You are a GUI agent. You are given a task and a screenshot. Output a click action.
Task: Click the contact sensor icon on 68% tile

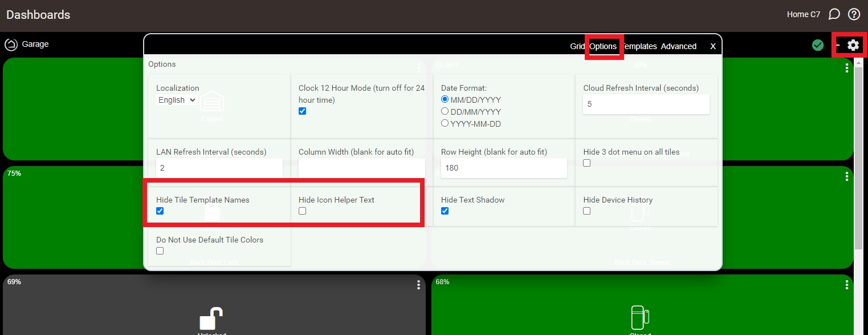(640, 317)
